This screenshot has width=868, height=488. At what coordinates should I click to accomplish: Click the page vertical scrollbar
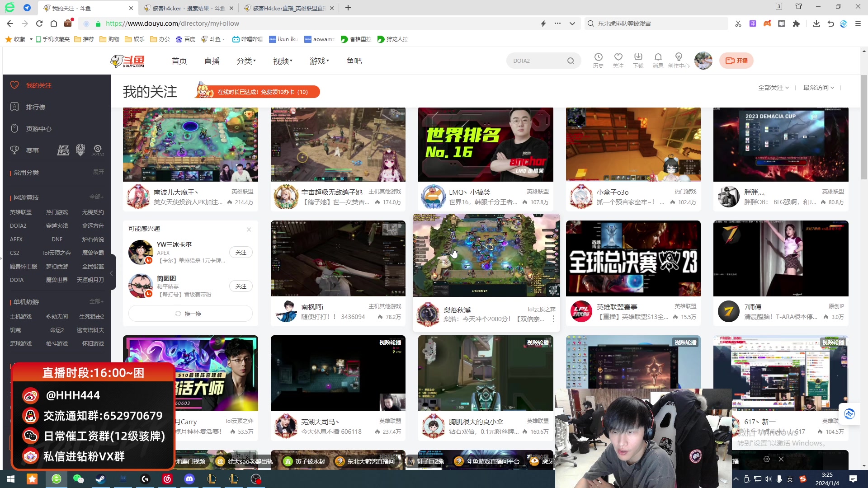864,127
